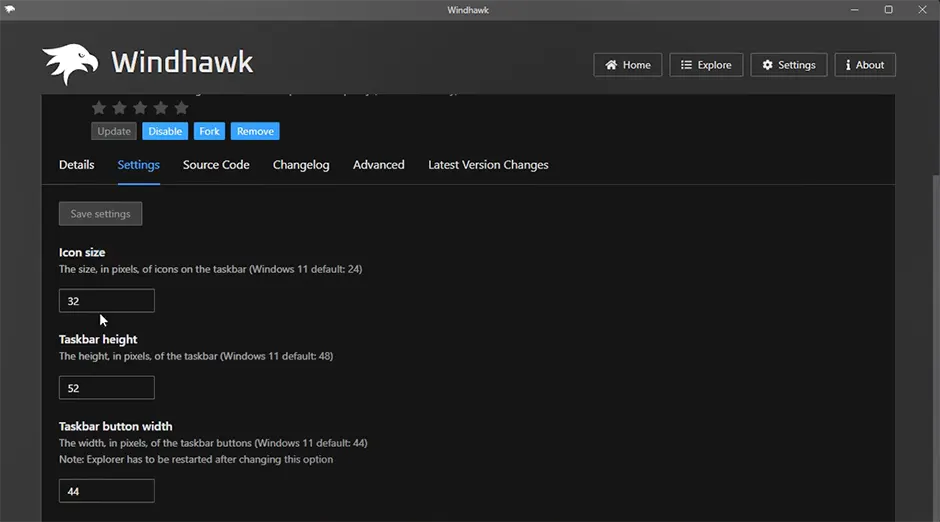Click the small Windhawk title bar icon

point(10,10)
